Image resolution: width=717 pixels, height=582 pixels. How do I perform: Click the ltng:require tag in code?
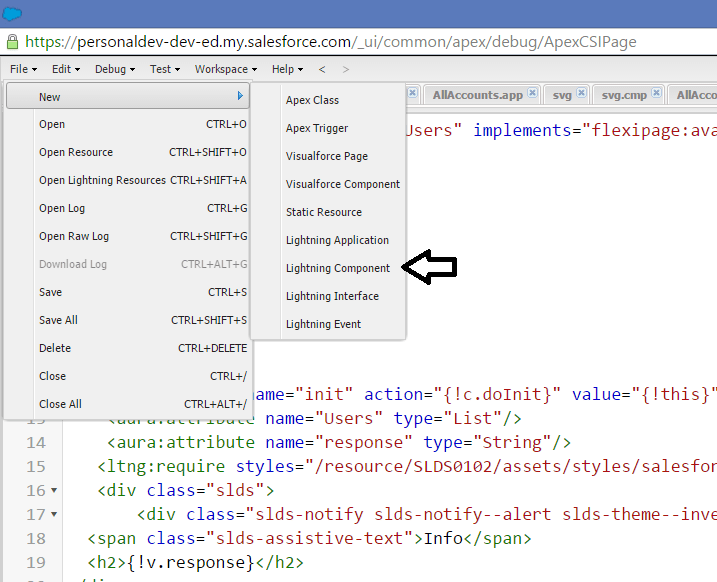coord(161,466)
